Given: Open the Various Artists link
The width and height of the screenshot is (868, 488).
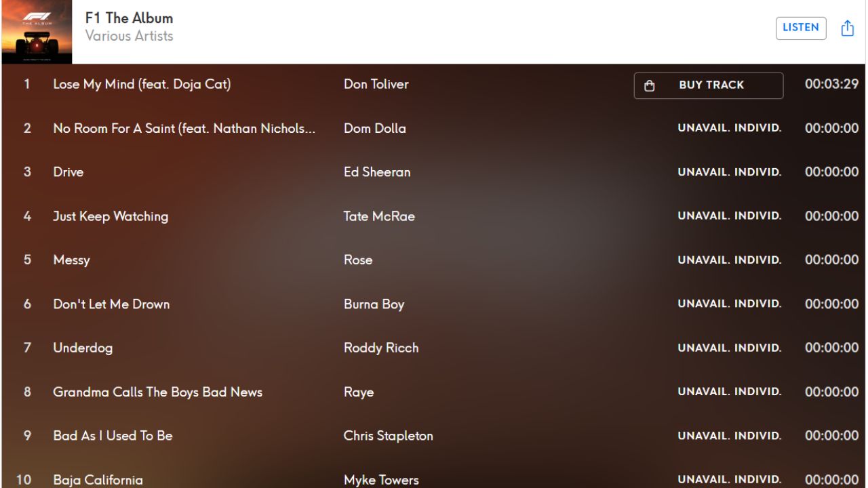Looking at the screenshot, I should point(129,36).
